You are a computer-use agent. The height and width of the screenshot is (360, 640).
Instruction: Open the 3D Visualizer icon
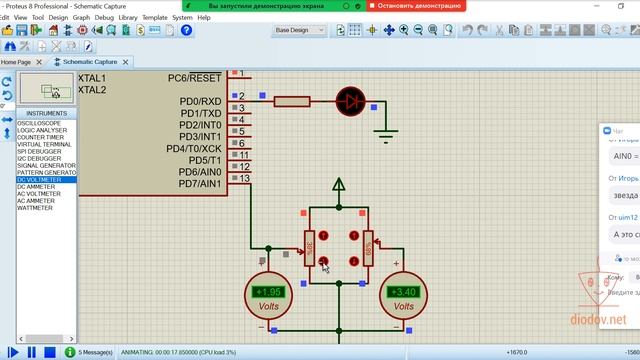(x=97, y=30)
